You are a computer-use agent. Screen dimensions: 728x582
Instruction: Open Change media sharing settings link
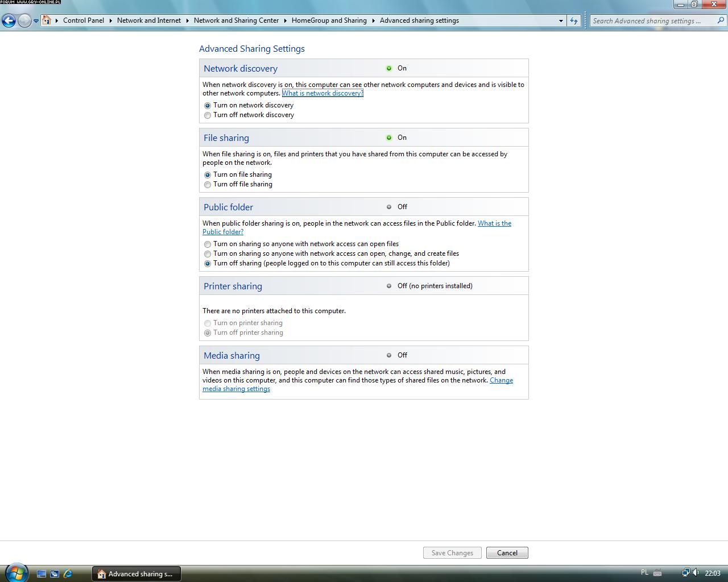pyautogui.click(x=236, y=389)
